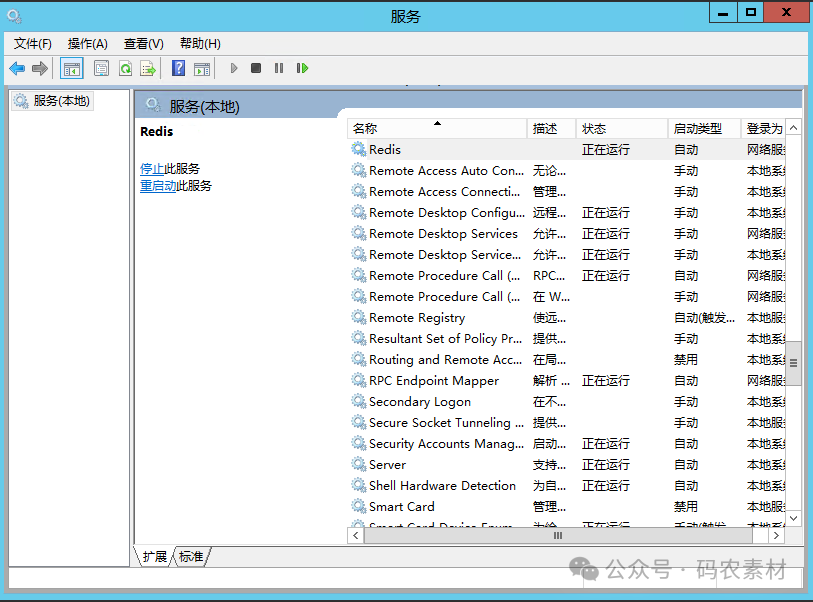The image size is (813, 602).
Task: Click the horizontal scrollbar right arrow
Action: (x=776, y=536)
